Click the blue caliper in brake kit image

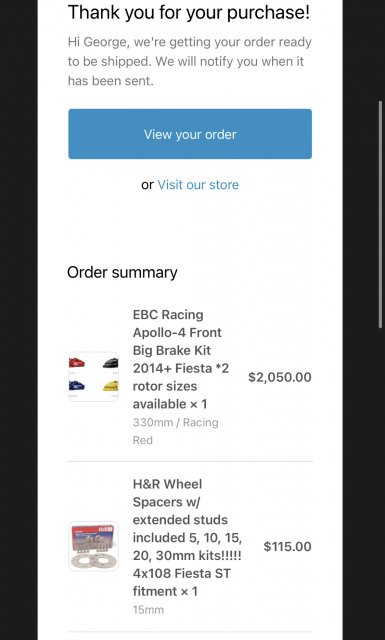tap(77, 386)
